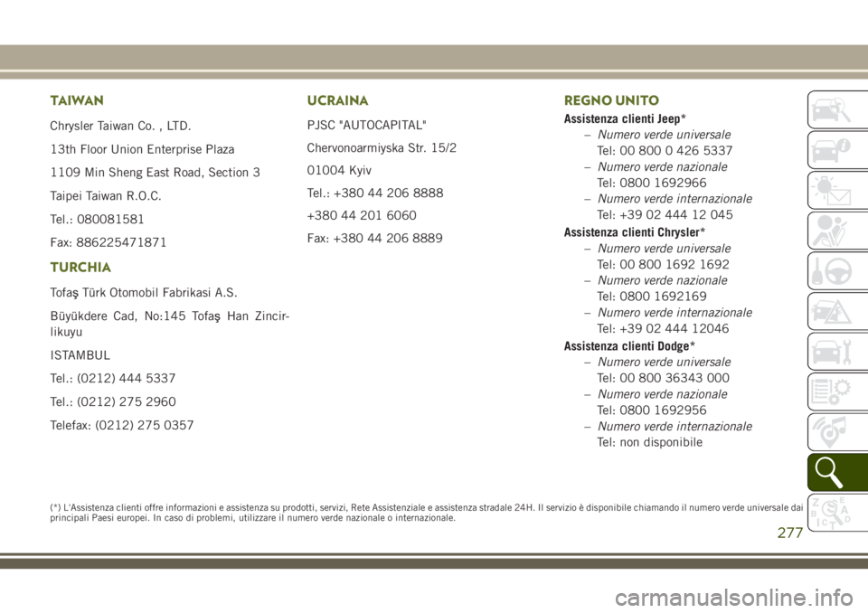Screen dimensions: 868x613
Task: Click Chrysler 'Tel: 00 800 1692 1692'
Action: pos(663,265)
